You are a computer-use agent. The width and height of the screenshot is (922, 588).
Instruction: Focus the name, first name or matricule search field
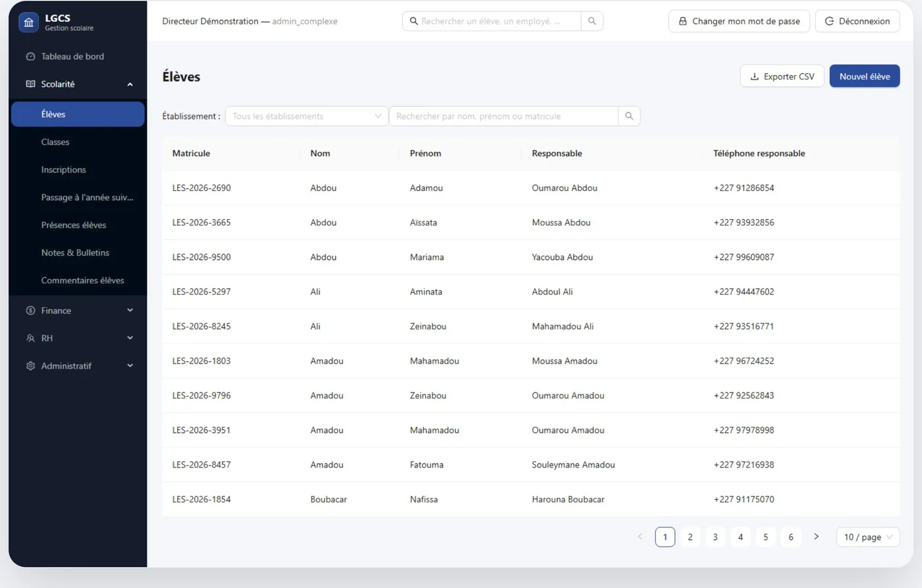[x=504, y=116]
